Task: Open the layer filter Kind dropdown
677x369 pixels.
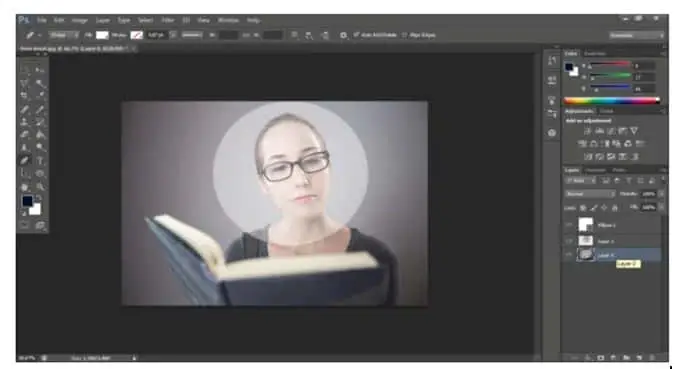Action: [x=581, y=181]
